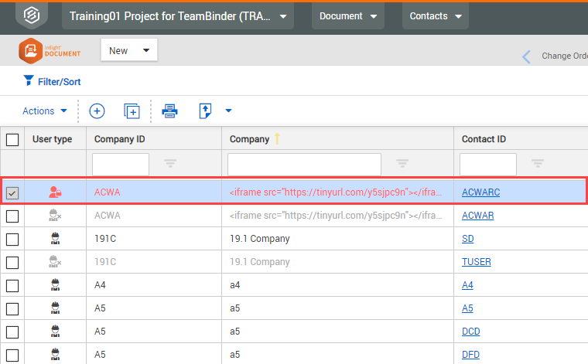Open the ACWAR contact ID link
The image size is (588, 364).
pos(477,216)
